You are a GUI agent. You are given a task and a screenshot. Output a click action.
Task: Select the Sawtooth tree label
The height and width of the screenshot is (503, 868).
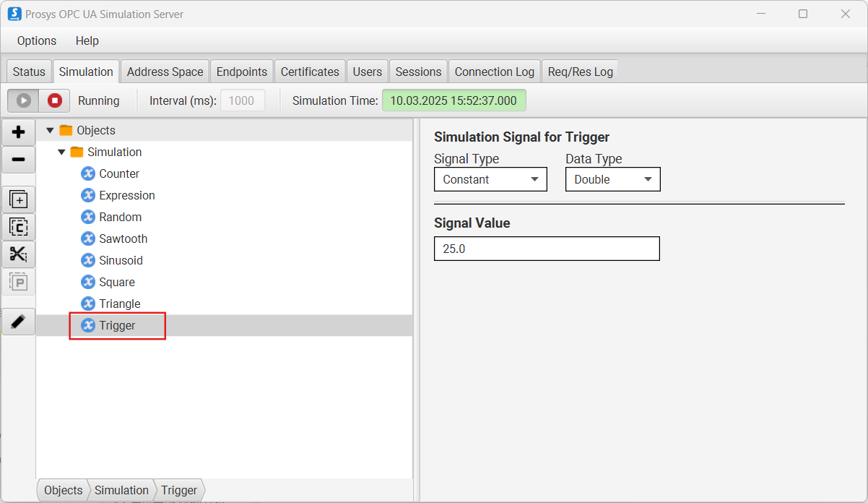123,238
